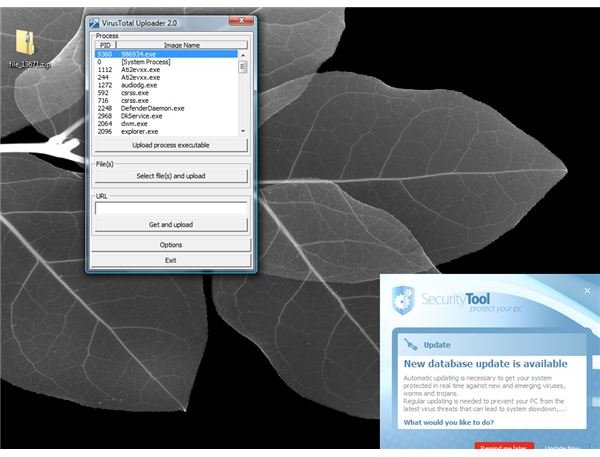Select csrss.exe with PID 716

[166, 100]
